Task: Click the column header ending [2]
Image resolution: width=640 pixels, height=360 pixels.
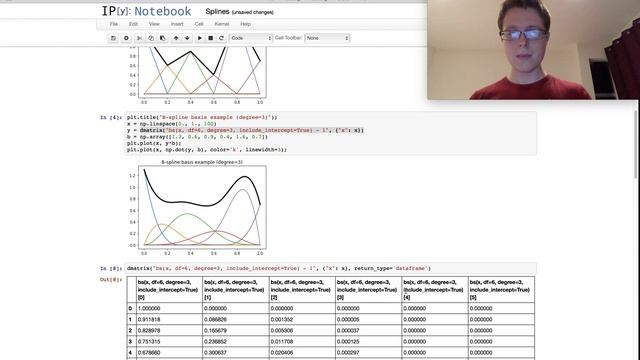Action: point(302,290)
